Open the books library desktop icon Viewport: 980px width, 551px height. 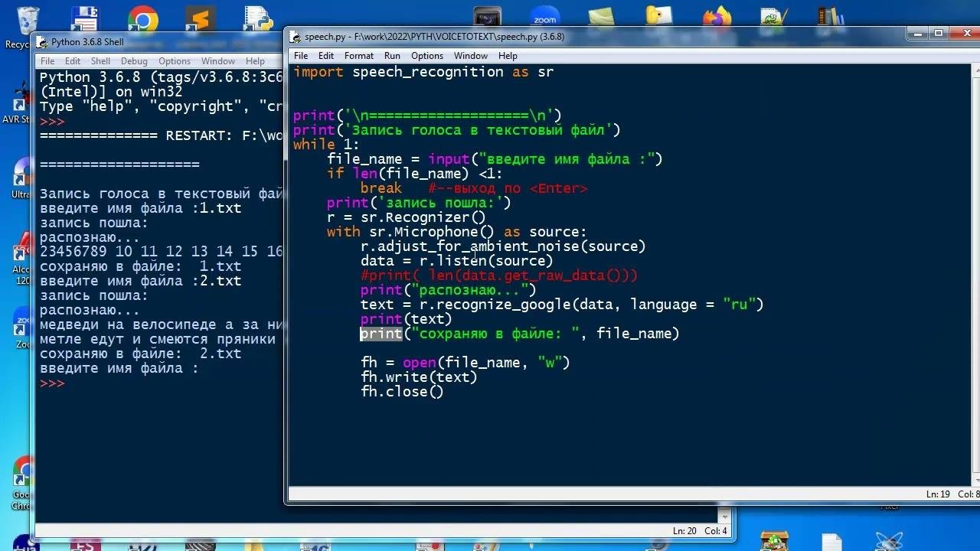(x=831, y=17)
